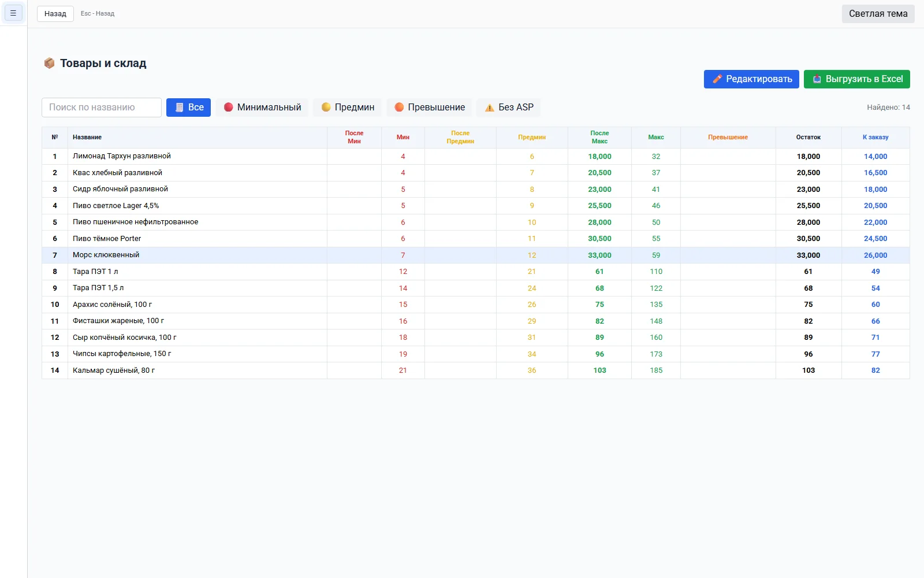Viewport: 924px width, 578px height.
Task: Filter by Минимальный stock level
Action: coord(262,108)
